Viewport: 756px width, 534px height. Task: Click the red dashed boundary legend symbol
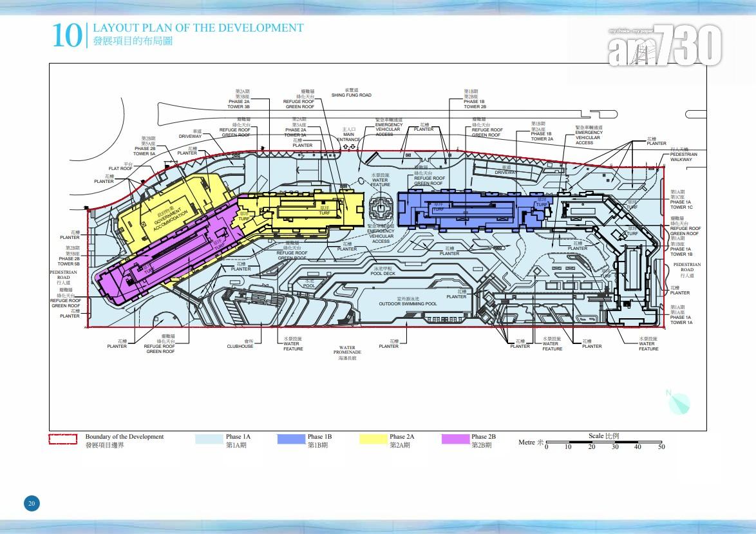coord(64,441)
